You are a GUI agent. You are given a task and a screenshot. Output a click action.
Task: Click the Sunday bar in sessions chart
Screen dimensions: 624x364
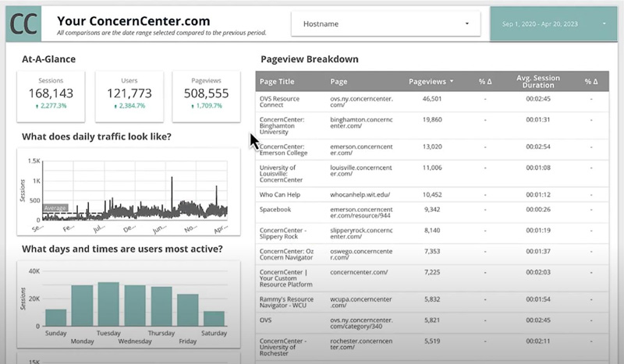coord(55,317)
